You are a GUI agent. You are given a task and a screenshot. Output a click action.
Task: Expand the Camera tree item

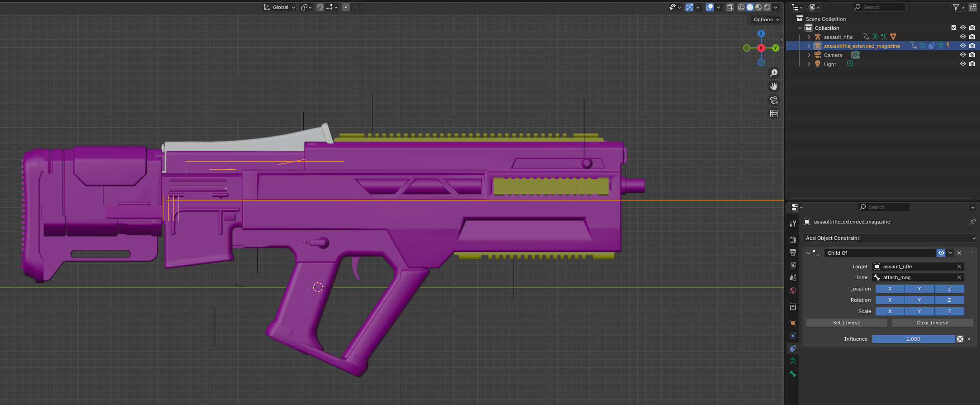809,55
